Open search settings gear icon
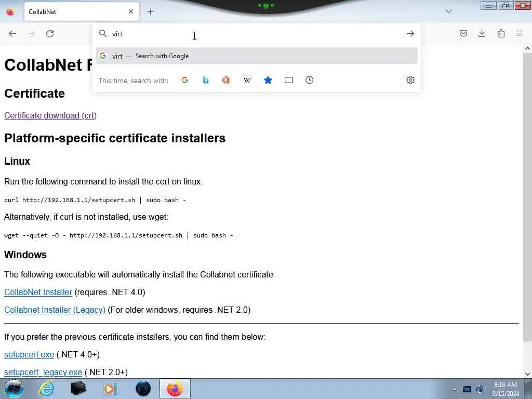 (x=410, y=80)
